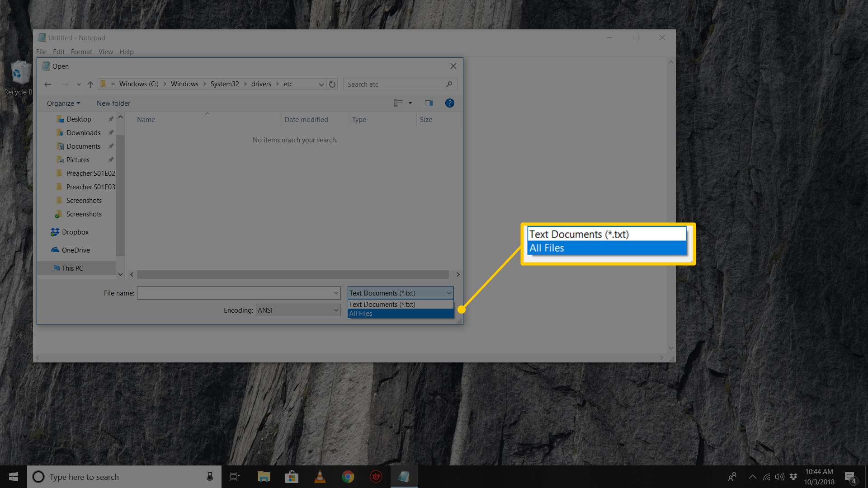This screenshot has height=488, width=868.
Task: Click the Organize button
Action: 62,103
